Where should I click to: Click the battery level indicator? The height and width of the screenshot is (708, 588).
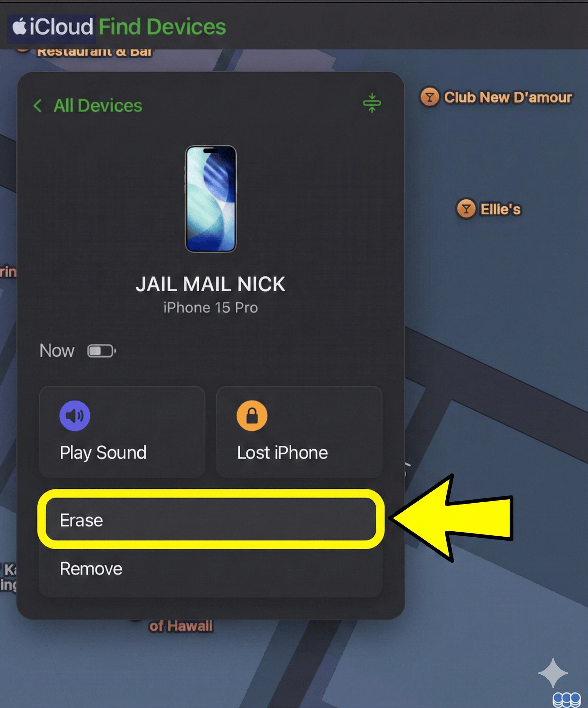[x=102, y=351]
